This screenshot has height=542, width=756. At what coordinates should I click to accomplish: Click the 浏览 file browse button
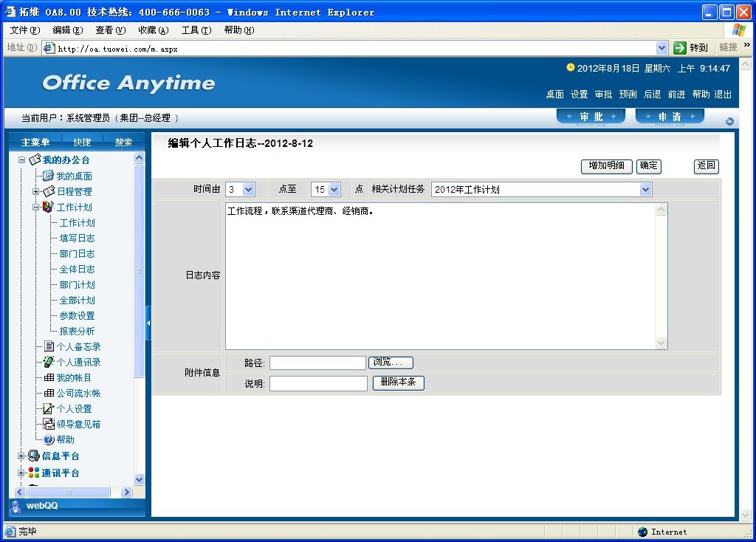[391, 363]
